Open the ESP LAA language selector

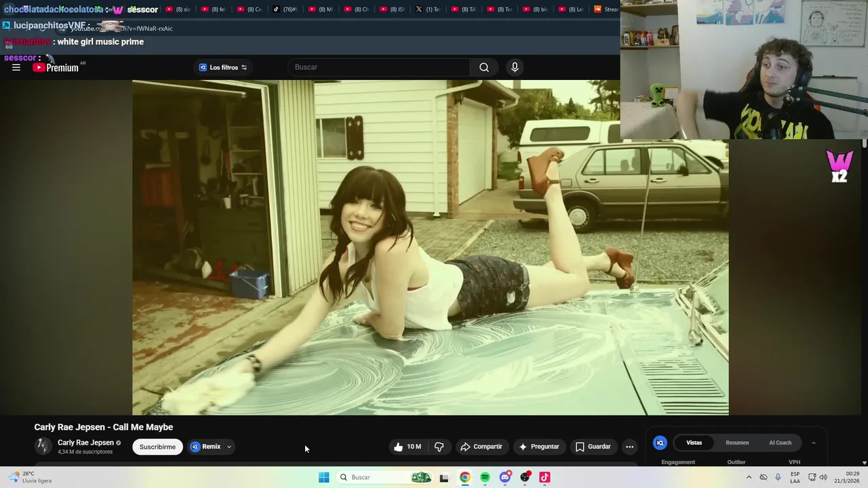[x=795, y=477]
